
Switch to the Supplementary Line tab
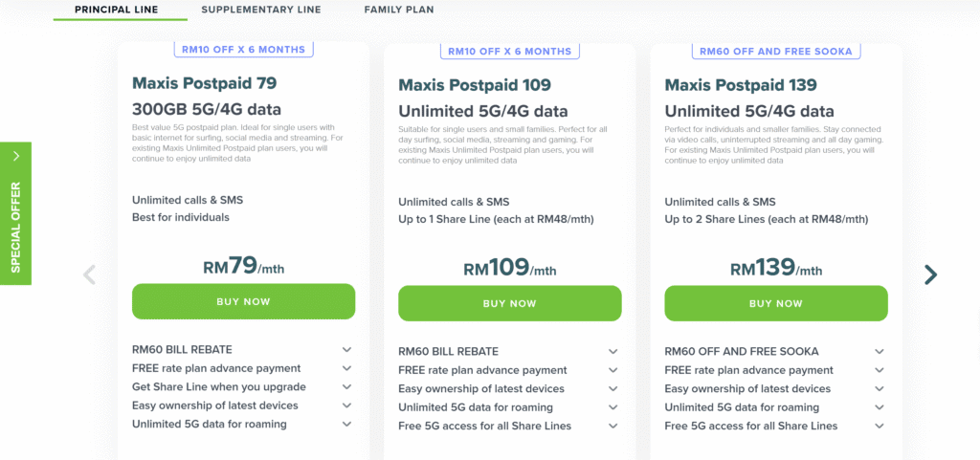[261, 10]
